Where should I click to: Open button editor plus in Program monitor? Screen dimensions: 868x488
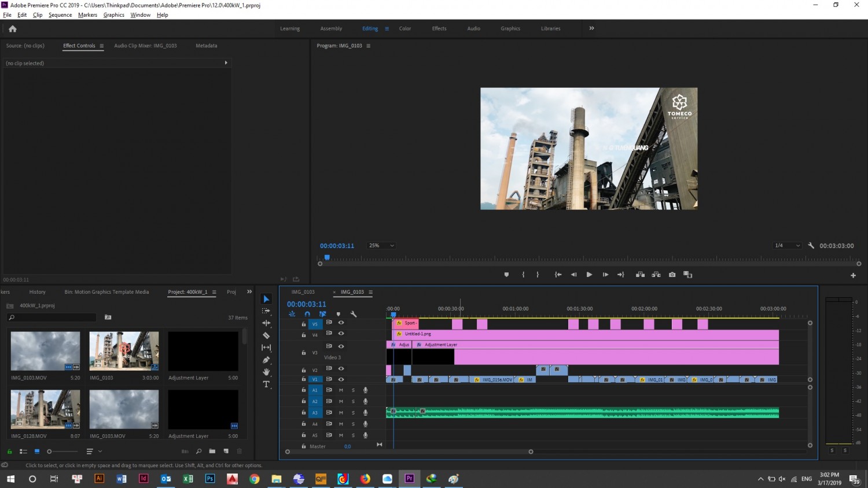tap(853, 275)
